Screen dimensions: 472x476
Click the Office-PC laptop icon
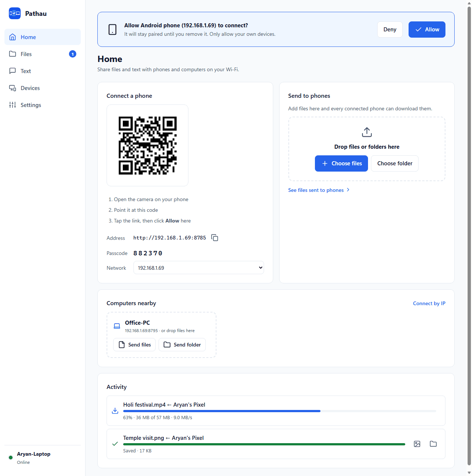[x=117, y=326]
